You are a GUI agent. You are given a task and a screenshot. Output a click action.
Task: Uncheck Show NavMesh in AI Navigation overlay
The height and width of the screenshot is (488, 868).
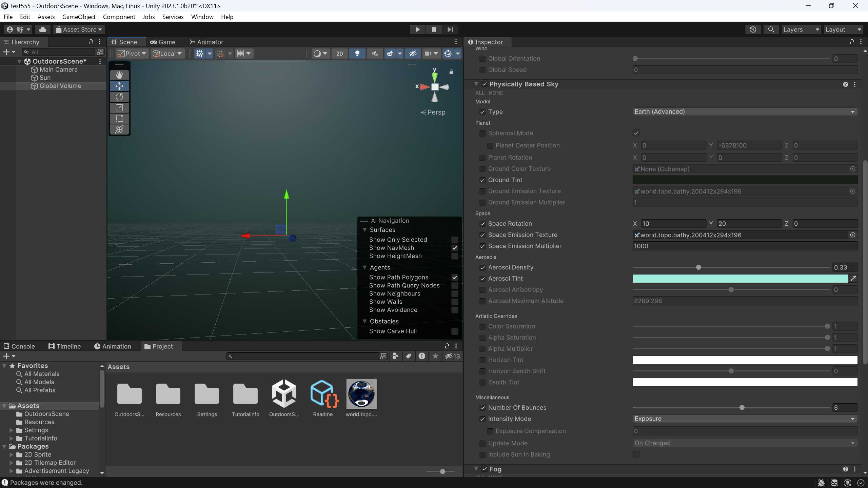point(455,248)
